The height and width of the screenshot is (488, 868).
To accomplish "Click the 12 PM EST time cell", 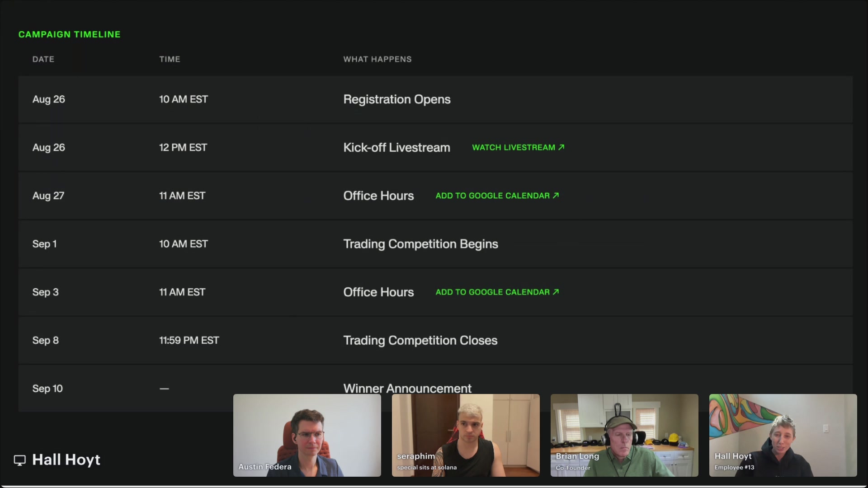I will tap(183, 148).
